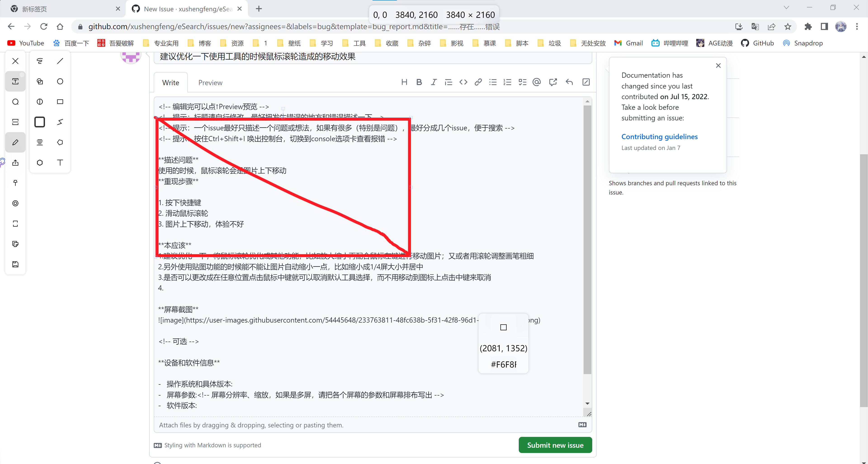Image resolution: width=868 pixels, height=464 pixels.
Task: Select the circle shape tool
Action: 60,81
